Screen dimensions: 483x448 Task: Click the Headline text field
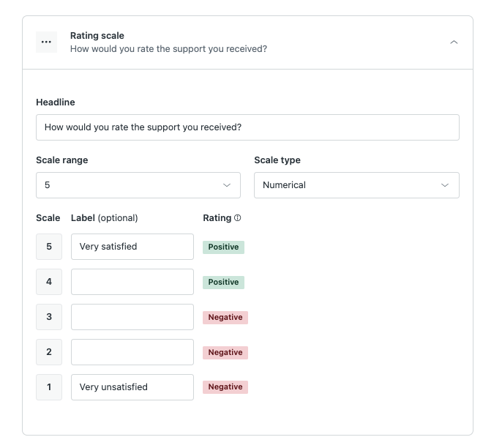(x=247, y=127)
